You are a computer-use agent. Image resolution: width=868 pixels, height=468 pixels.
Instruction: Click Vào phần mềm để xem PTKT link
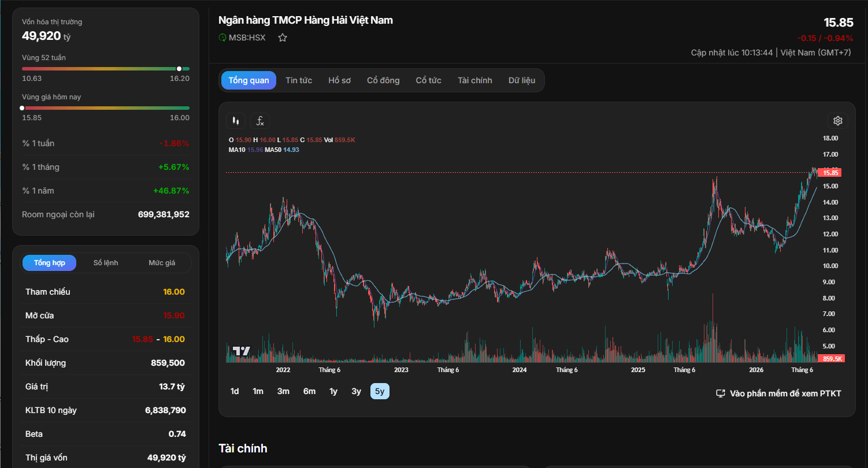[x=785, y=393]
